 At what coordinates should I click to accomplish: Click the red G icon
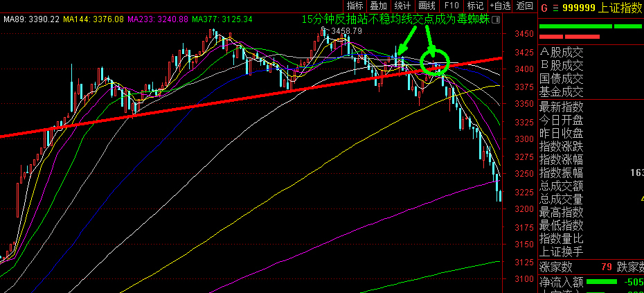click(x=544, y=8)
